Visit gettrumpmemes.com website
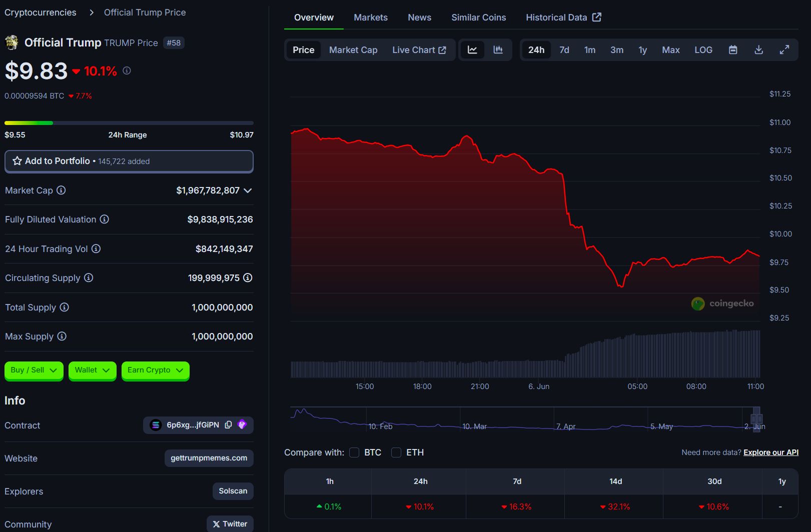 [x=209, y=458]
